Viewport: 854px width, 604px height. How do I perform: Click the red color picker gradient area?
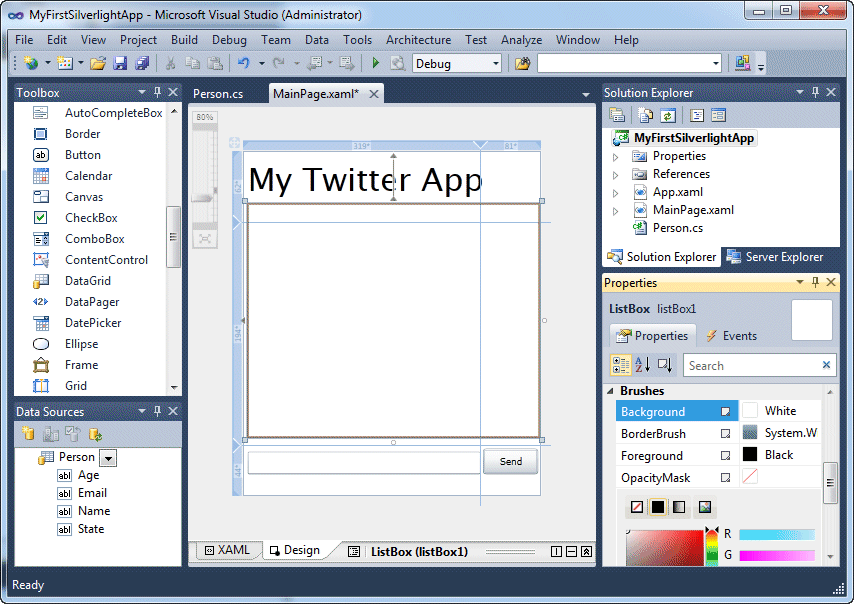pos(664,547)
